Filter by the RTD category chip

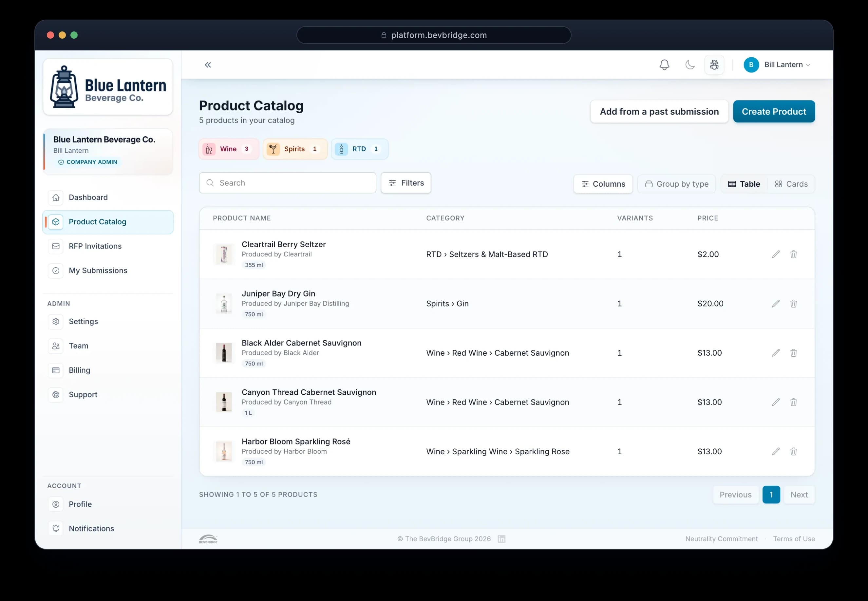[x=359, y=149]
